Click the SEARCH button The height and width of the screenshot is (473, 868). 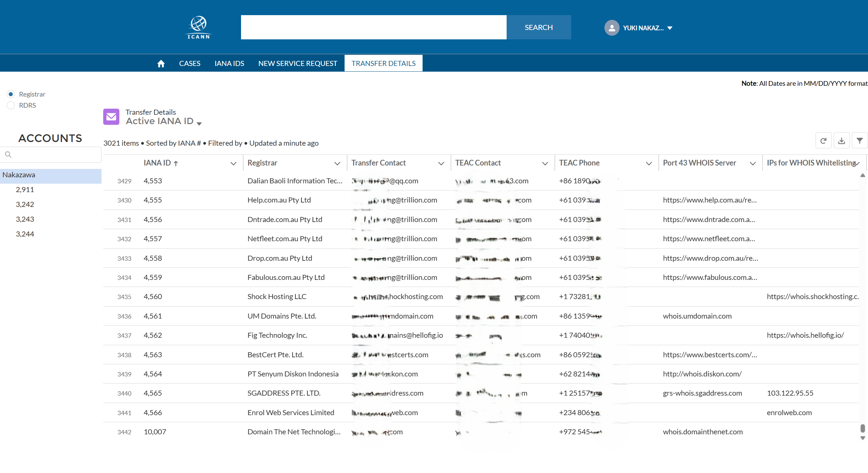tap(539, 27)
